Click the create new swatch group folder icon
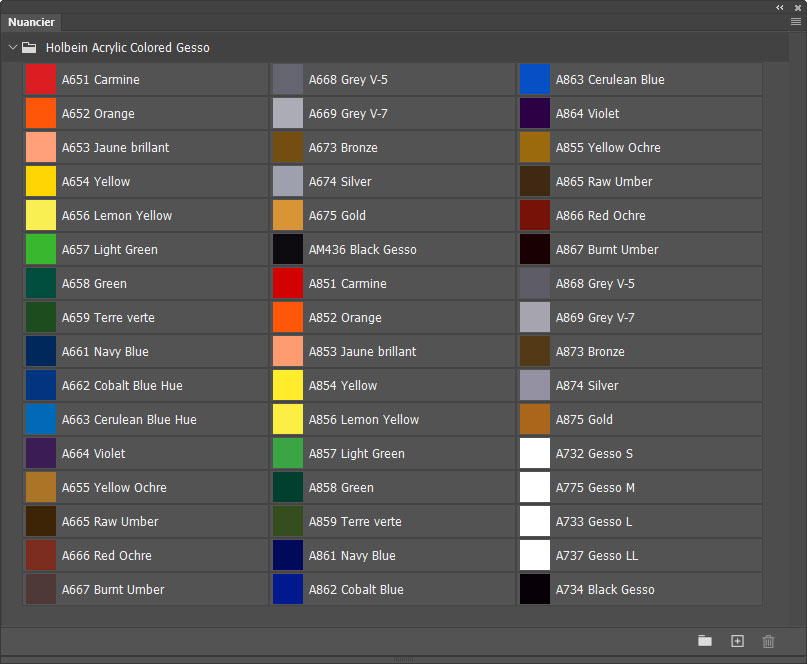Image resolution: width=807 pixels, height=664 pixels. point(705,641)
